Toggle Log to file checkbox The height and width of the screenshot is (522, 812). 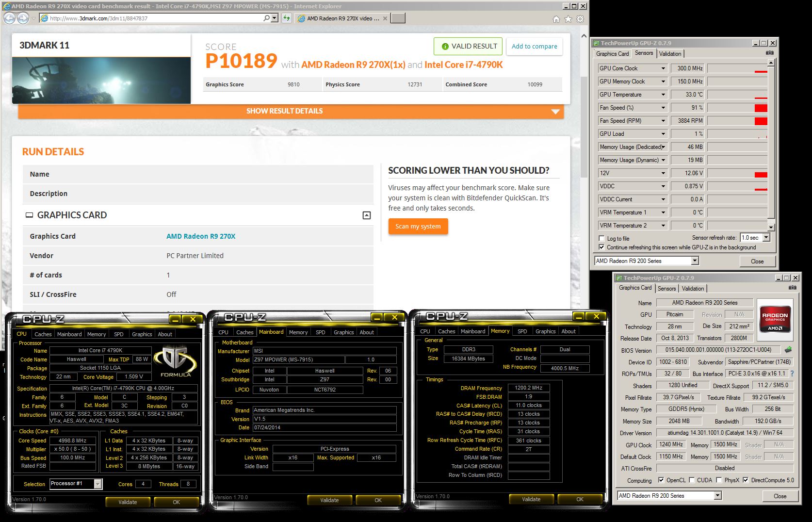pyautogui.click(x=602, y=238)
